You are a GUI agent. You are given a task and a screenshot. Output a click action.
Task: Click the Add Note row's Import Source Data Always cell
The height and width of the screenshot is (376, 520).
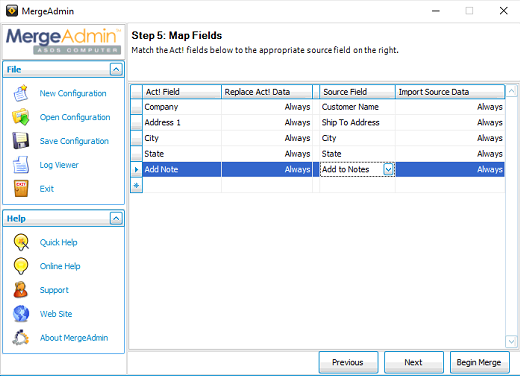click(450, 169)
